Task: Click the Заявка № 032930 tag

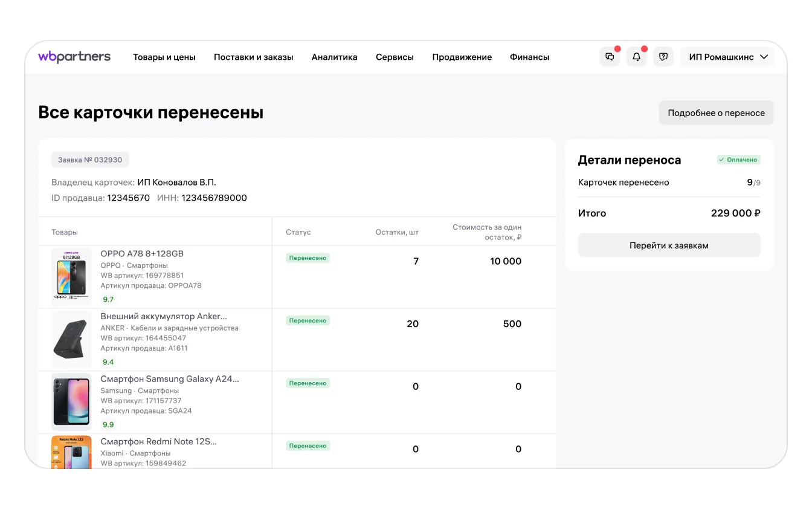Action: click(90, 160)
